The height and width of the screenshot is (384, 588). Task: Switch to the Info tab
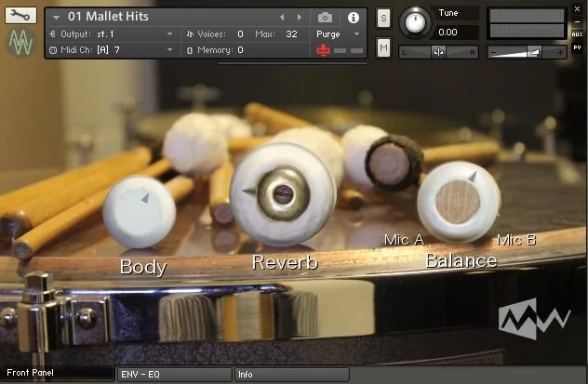coord(292,375)
